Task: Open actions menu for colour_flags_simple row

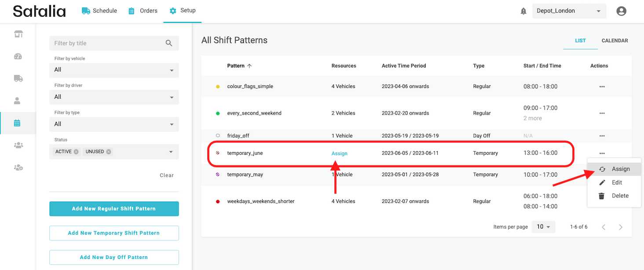Action: click(x=602, y=87)
